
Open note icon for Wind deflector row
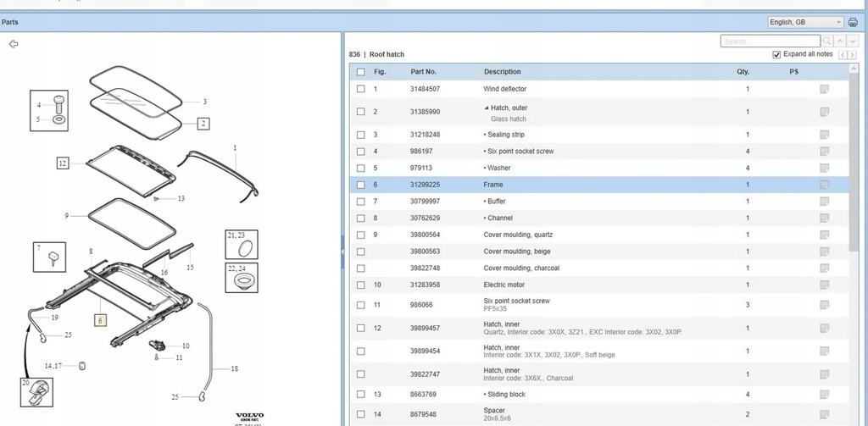pos(824,89)
